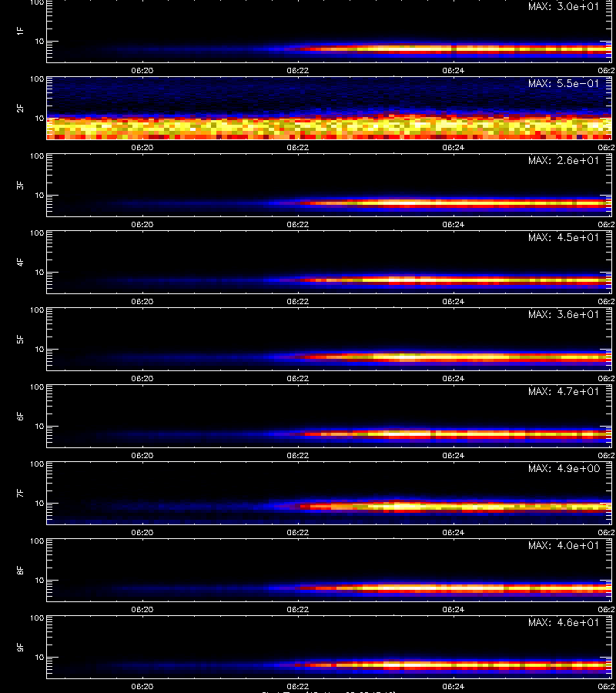Click the noisy yellow band in spectrogram 2F
Viewport: 616px width, 693px height.
coord(330,126)
